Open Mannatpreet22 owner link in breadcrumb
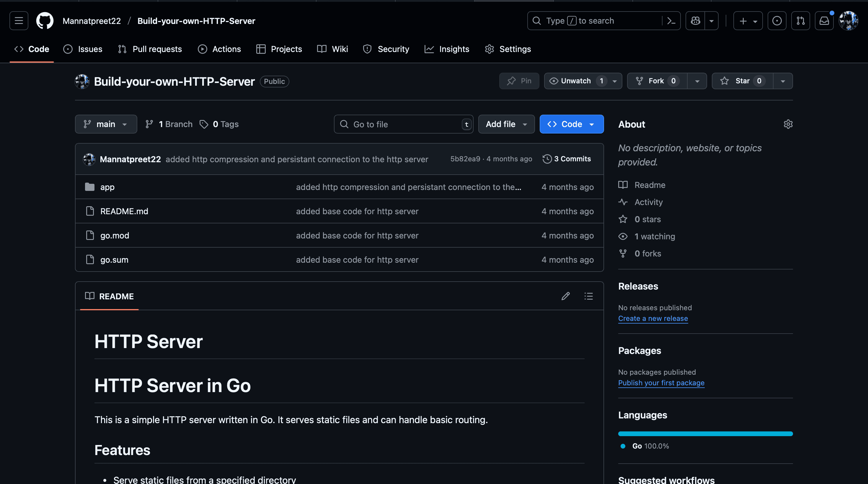The image size is (868, 484). pos(92,21)
